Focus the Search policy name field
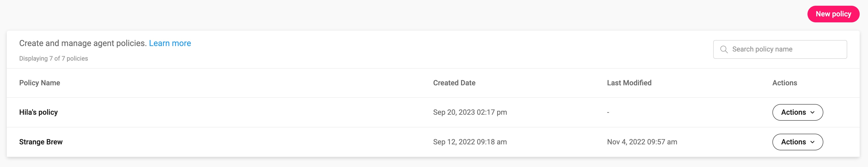The height and width of the screenshot is (167, 868). (x=780, y=49)
